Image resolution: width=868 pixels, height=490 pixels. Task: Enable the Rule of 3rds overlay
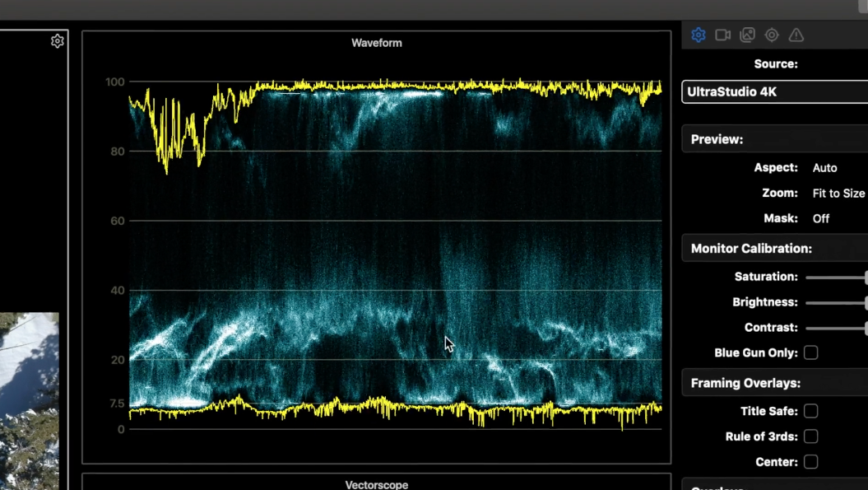(x=810, y=436)
